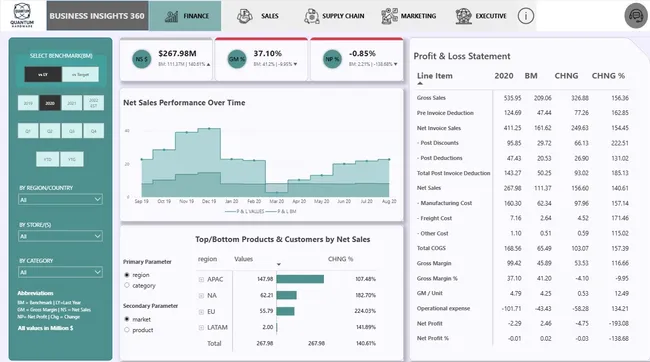Expand the LATAM region row
The height and width of the screenshot is (362, 650).
pyautogui.click(x=201, y=328)
